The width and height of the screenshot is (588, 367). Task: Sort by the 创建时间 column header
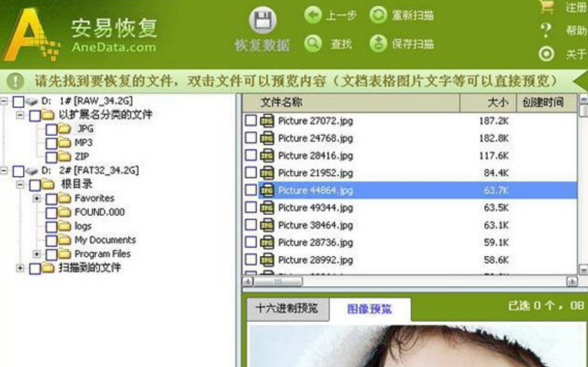pos(546,102)
